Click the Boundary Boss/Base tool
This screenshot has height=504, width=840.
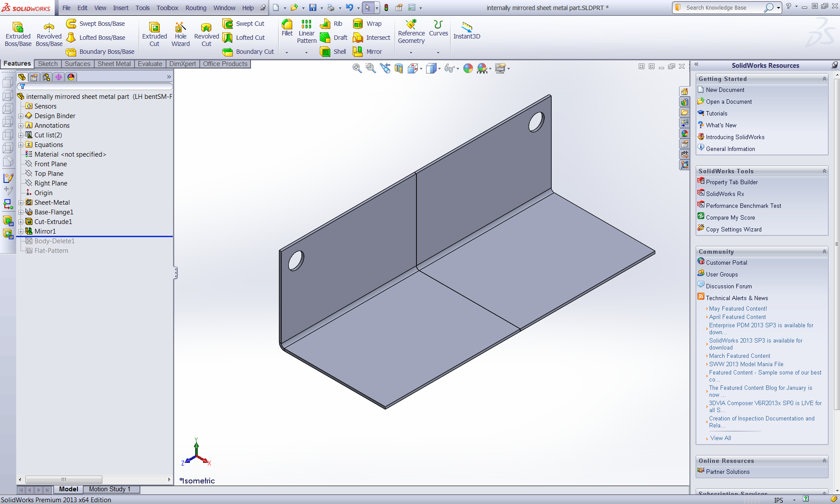coord(100,52)
